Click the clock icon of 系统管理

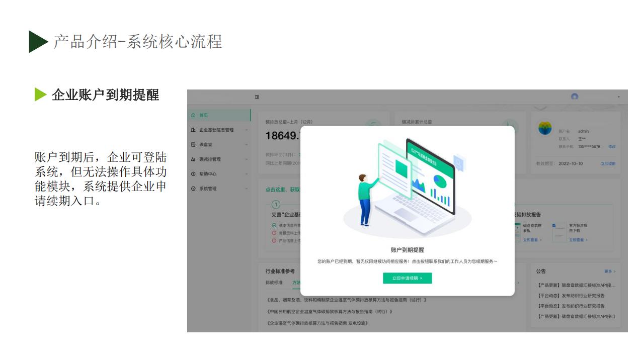[x=194, y=189]
